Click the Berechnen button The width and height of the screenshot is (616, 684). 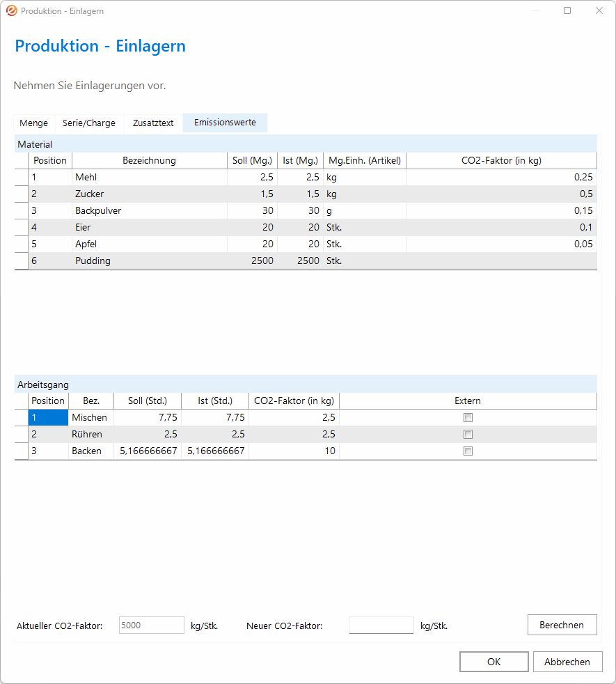(x=562, y=625)
